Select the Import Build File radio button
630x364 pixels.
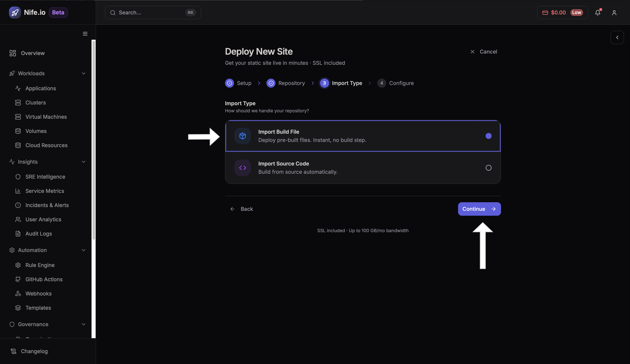(488, 136)
